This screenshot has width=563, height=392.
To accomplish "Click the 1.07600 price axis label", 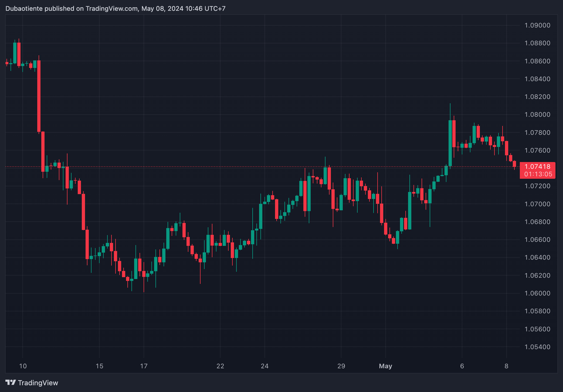I will tap(537, 150).
